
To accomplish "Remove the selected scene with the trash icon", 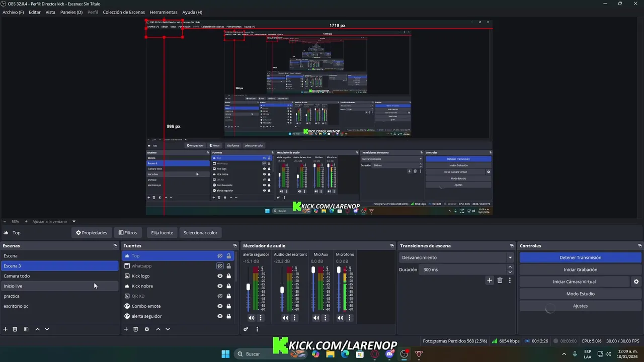I will coord(15,329).
